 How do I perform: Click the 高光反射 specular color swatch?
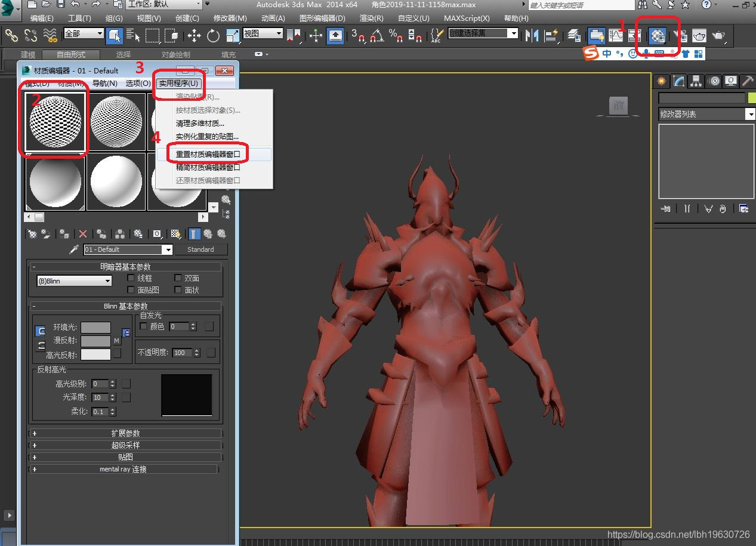[x=95, y=354]
